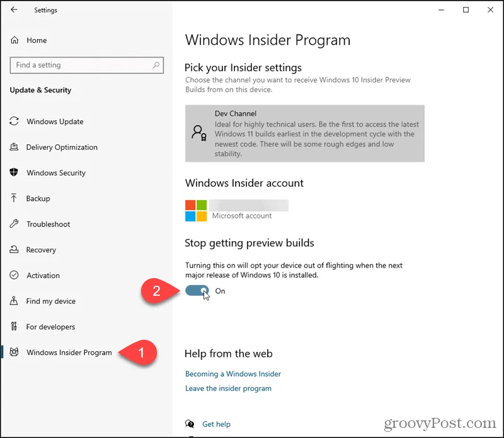
Task: Click the Troubleshoot wrench icon
Action: click(x=14, y=224)
